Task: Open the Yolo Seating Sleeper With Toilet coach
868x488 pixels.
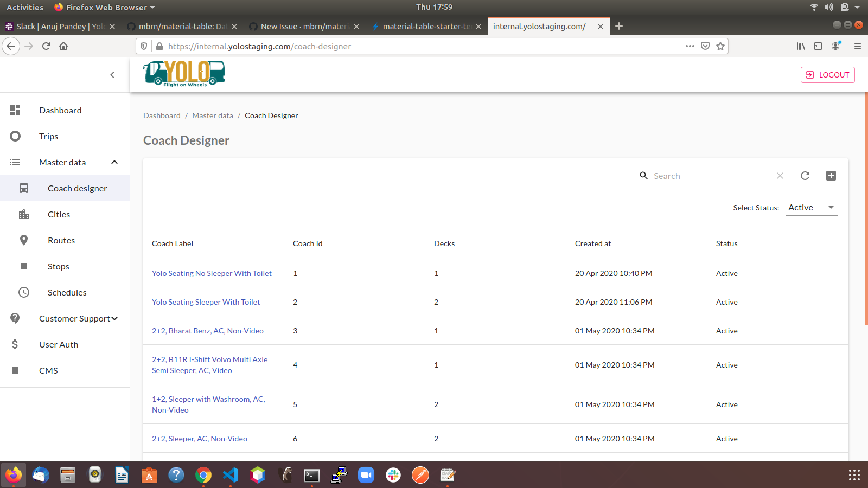Action: pos(206,302)
